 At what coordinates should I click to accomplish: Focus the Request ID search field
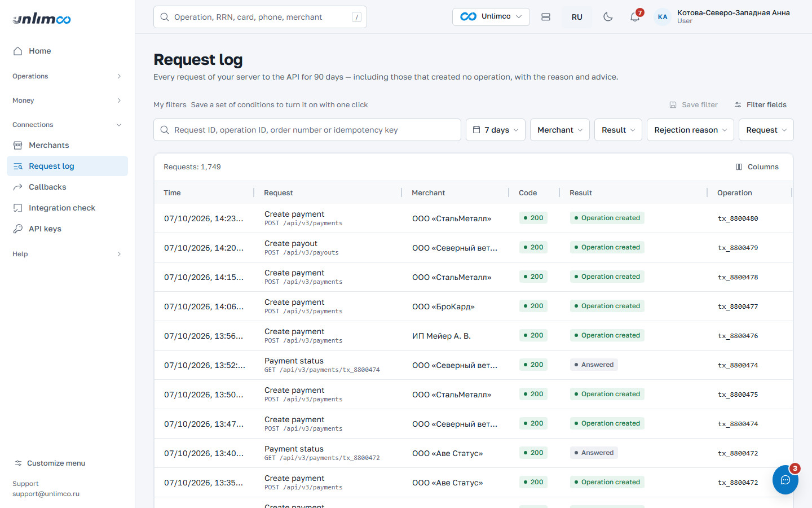(307, 130)
